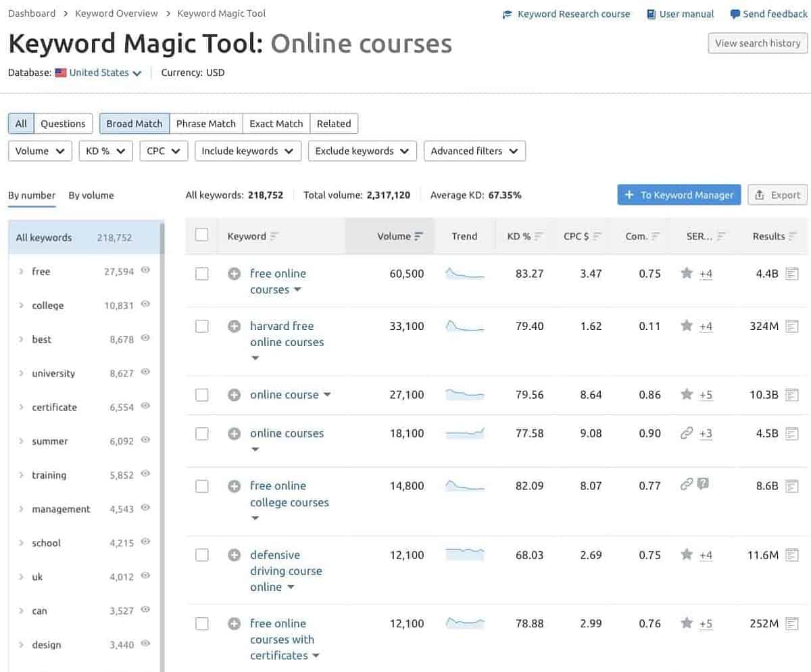
Task: Click the Send feedback chat icon
Action: (736, 14)
